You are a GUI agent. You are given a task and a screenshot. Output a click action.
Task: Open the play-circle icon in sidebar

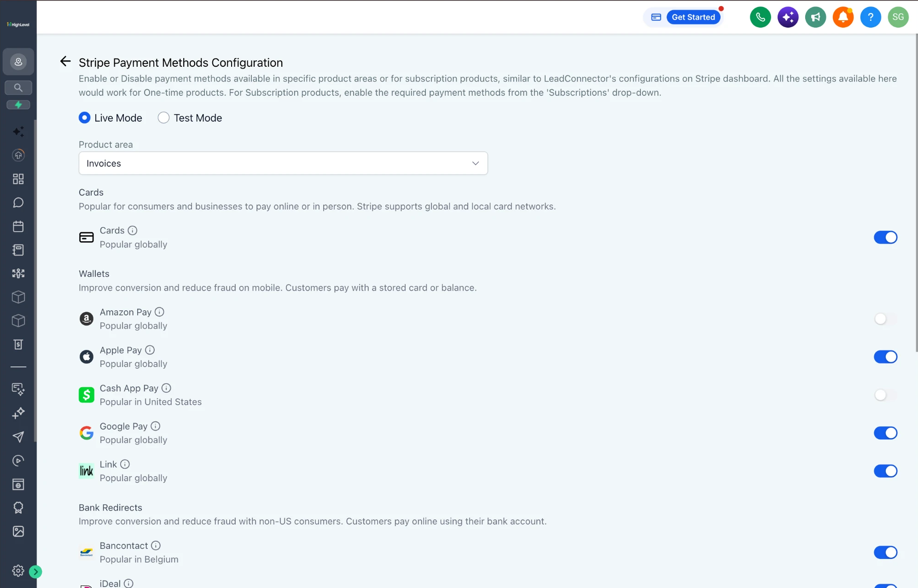pos(18,460)
